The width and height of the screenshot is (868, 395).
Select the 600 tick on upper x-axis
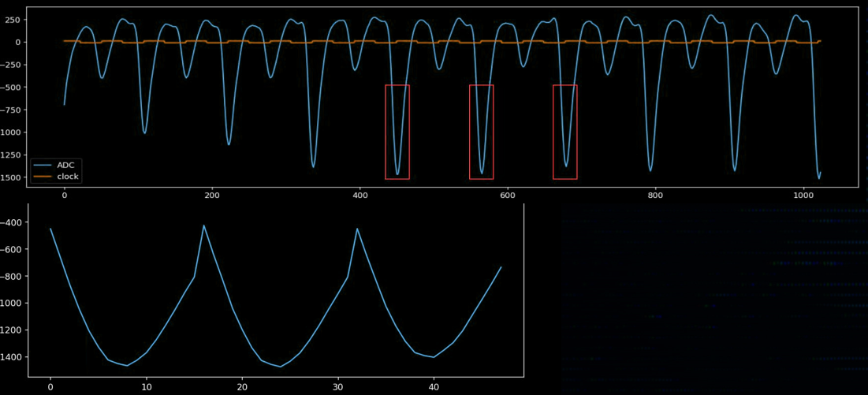coord(508,196)
